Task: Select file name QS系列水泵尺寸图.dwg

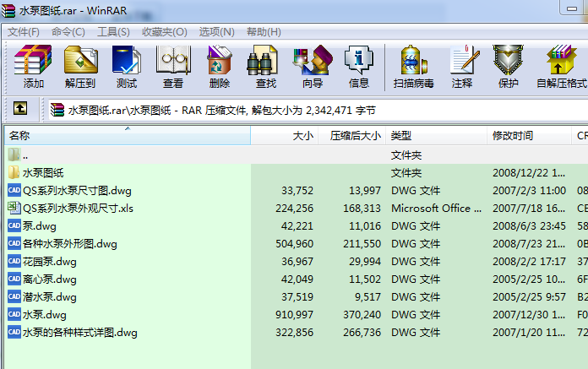Action: [x=77, y=191]
